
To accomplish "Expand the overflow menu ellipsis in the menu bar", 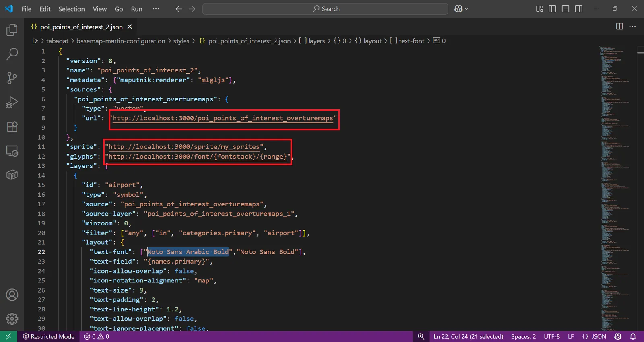I will click(156, 9).
